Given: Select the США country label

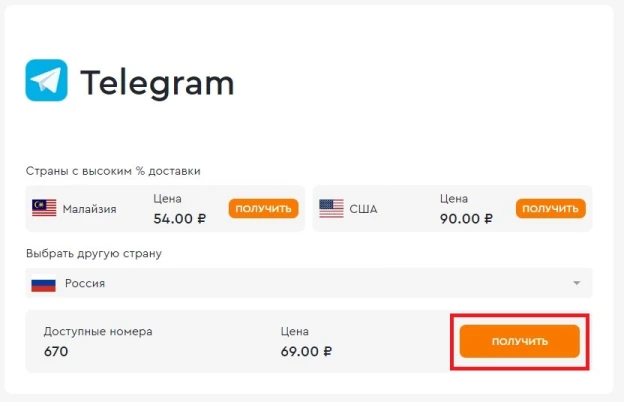Looking at the screenshot, I should (363, 209).
